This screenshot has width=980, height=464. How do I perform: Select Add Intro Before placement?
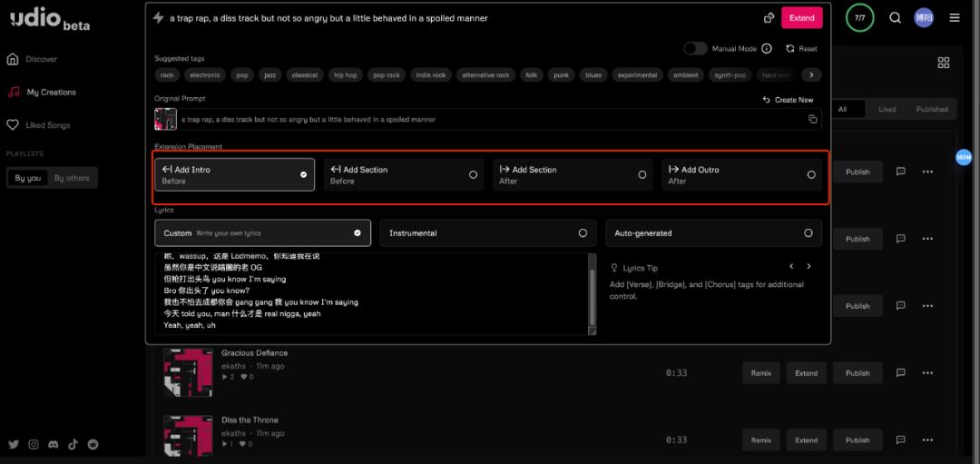coord(234,174)
